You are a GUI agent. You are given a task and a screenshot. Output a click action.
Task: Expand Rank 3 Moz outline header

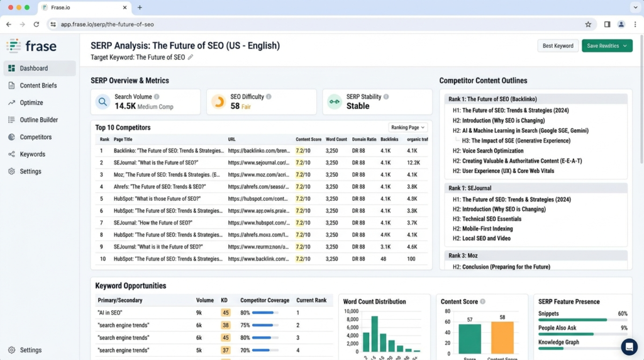click(536, 256)
